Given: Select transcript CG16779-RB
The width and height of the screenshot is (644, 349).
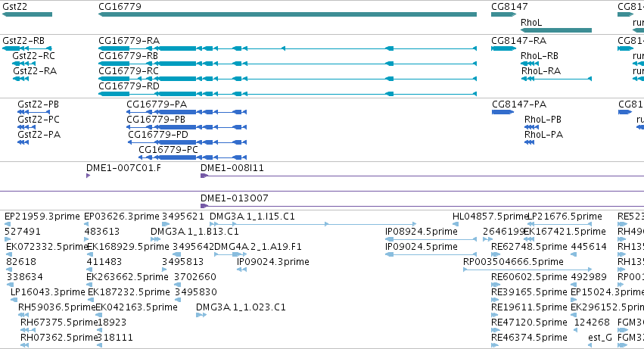Looking at the screenshot, I should [288, 64].
